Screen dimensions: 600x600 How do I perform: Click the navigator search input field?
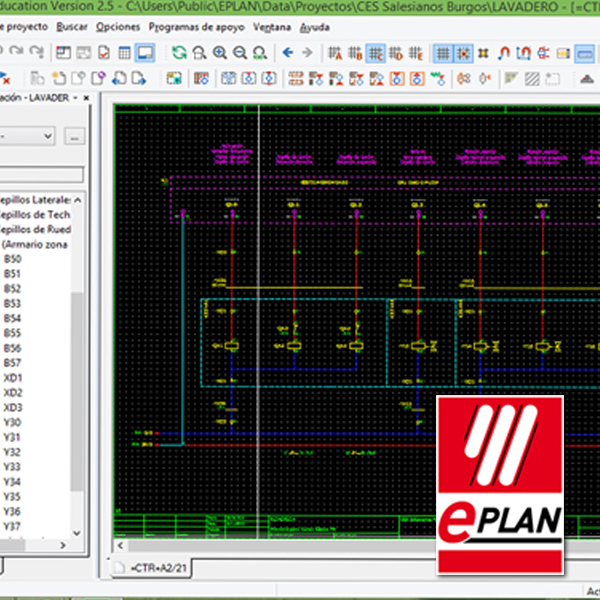[41, 174]
